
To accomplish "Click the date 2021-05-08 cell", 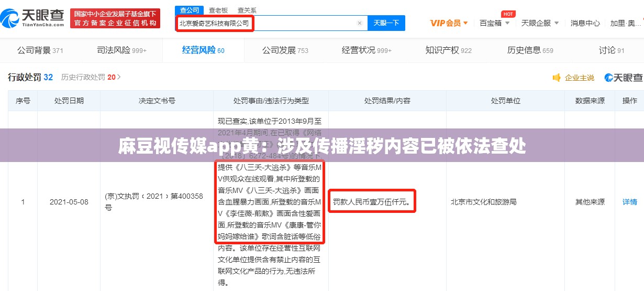I will (69, 202).
